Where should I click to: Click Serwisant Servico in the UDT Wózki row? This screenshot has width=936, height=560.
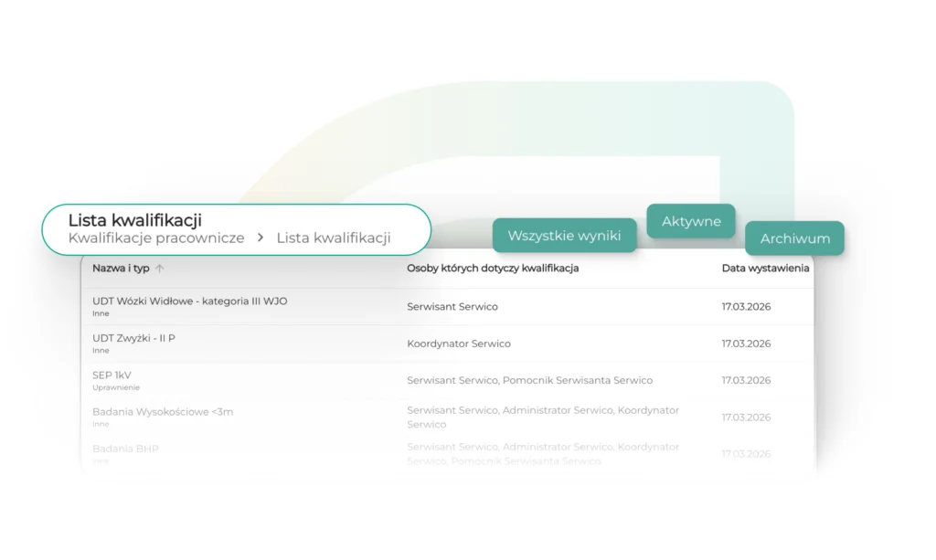point(452,307)
